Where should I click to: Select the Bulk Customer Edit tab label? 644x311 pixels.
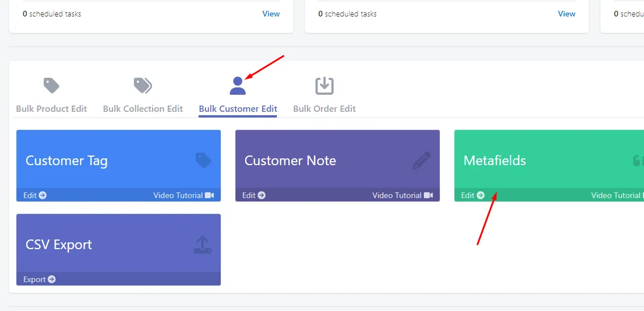[x=238, y=109]
